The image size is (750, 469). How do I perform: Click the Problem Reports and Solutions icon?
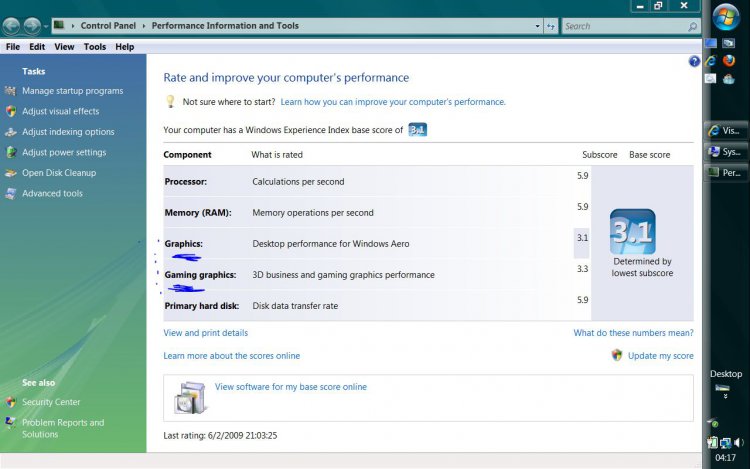point(11,422)
